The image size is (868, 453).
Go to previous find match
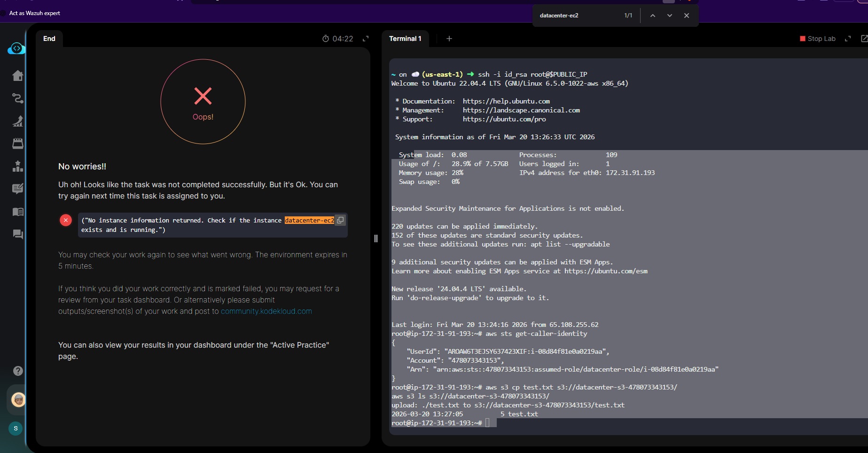653,16
